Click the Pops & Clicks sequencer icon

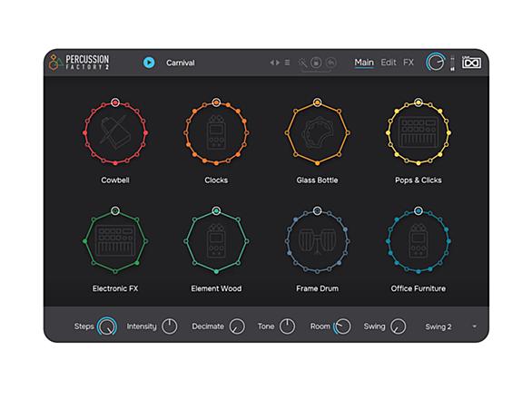(419, 132)
